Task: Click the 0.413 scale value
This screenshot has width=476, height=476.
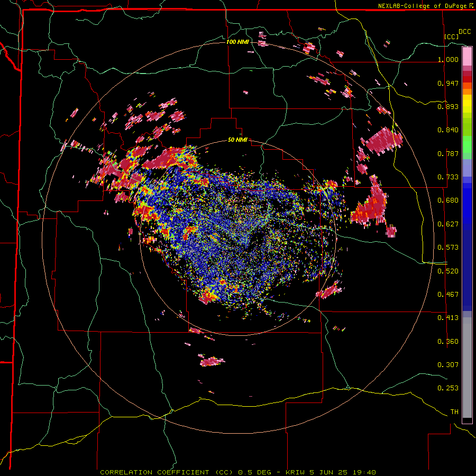Action: (448, 318)
